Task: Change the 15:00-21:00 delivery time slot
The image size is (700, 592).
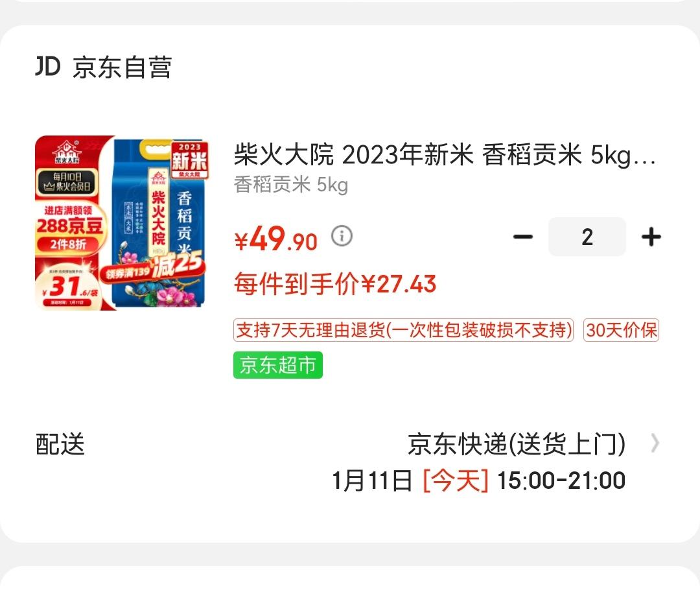Action: pyautogui.click(x=561, y=481)
